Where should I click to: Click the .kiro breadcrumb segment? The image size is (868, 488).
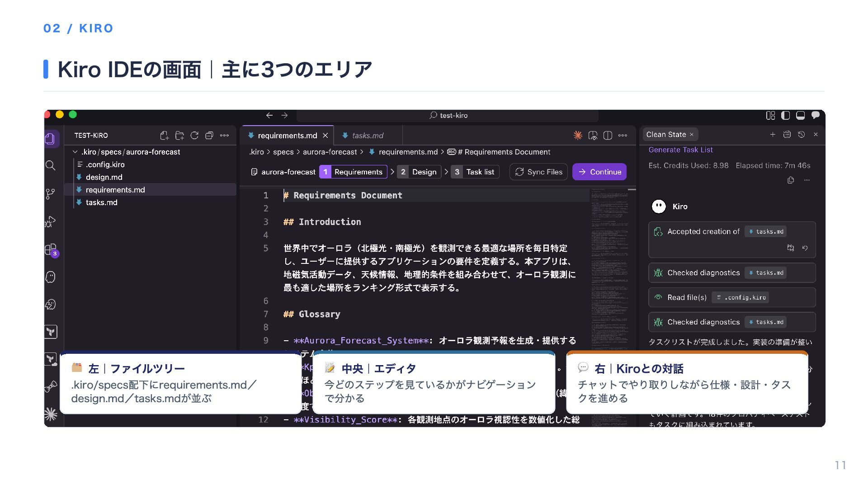pyautogui.click(x=256, y=152)
